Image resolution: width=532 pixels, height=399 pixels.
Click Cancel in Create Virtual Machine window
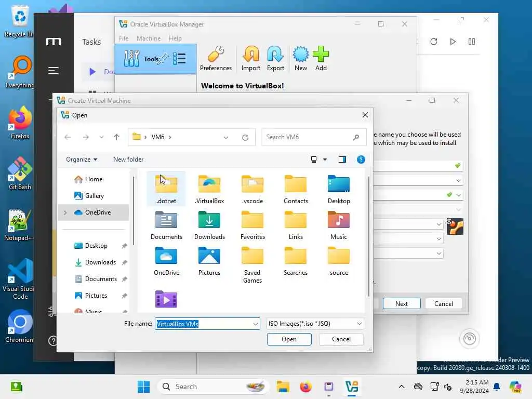[444, 303]
